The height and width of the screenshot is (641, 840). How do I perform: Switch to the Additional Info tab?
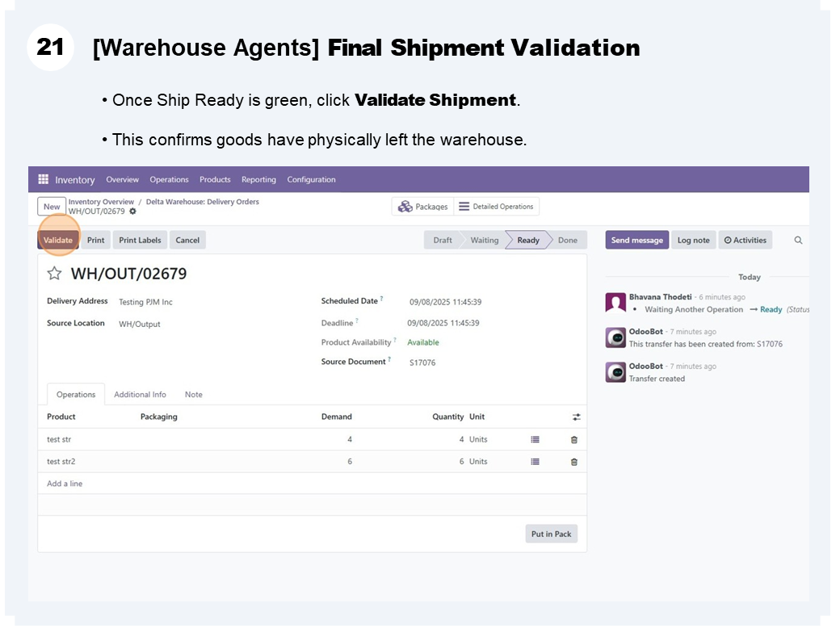(x=140, y=395)
